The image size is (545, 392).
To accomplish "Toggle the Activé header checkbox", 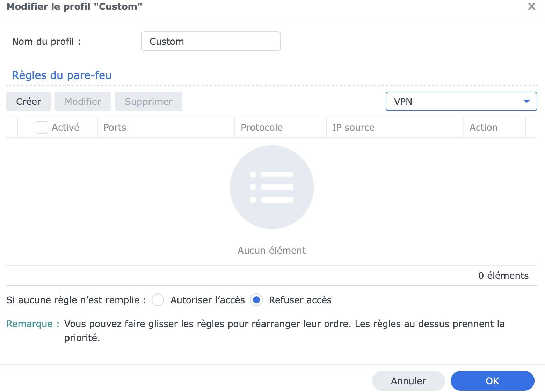I will (x=42, y=128).
